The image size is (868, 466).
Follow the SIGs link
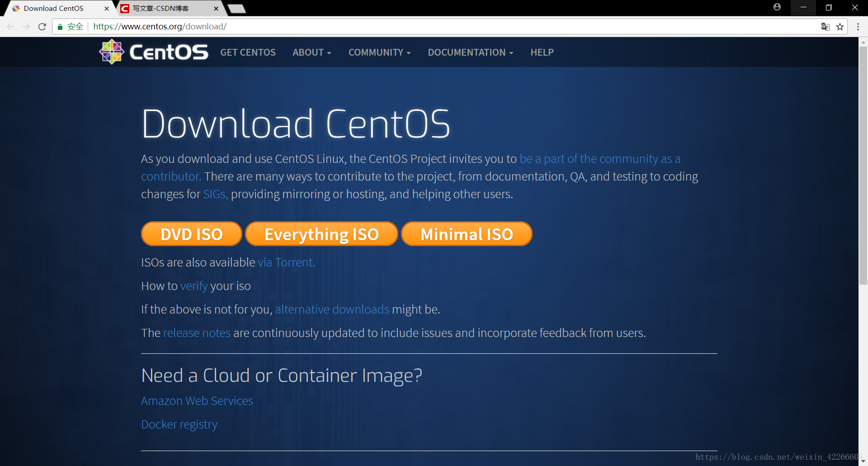pyautogui.click(x=215, y=194)
